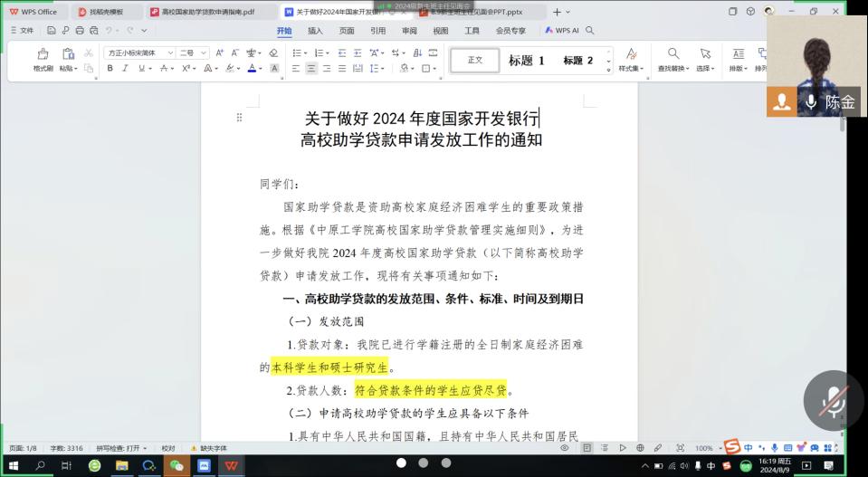Click the print icon in quick access toolbar
Screen dimensions: 868x477
pyautogui.click(x=81, y=30)
